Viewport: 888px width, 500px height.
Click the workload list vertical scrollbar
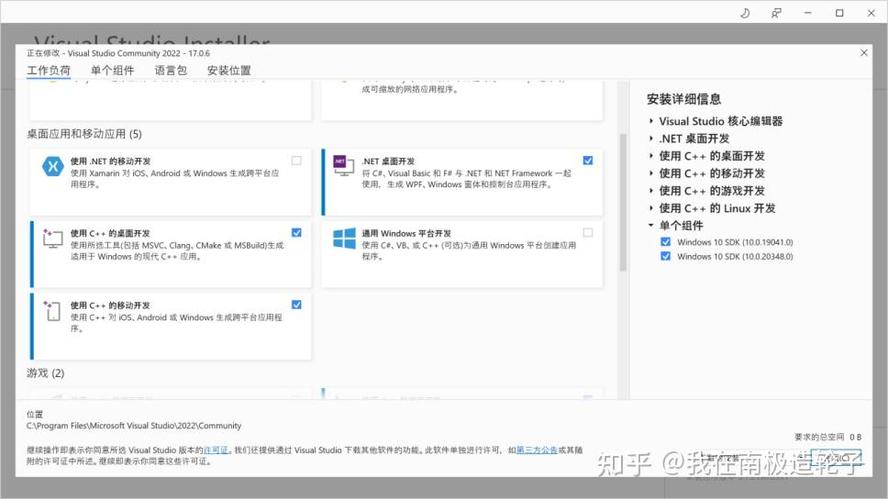623,202
